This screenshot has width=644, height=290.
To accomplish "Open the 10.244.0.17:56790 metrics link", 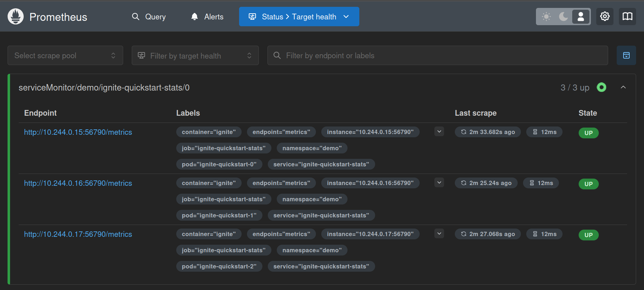I will point(78,234).
